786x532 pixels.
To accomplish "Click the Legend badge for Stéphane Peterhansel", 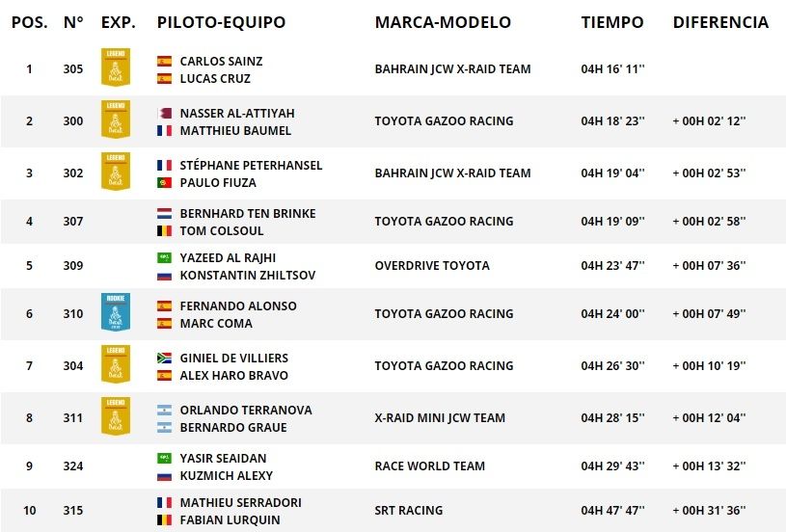I will click(x=116, y=173).
